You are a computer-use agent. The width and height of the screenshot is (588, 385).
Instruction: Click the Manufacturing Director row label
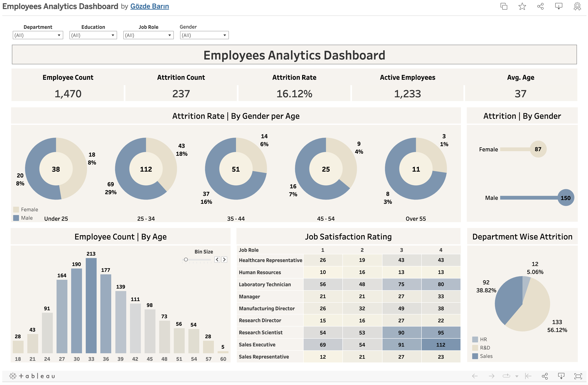coord(267,308)
